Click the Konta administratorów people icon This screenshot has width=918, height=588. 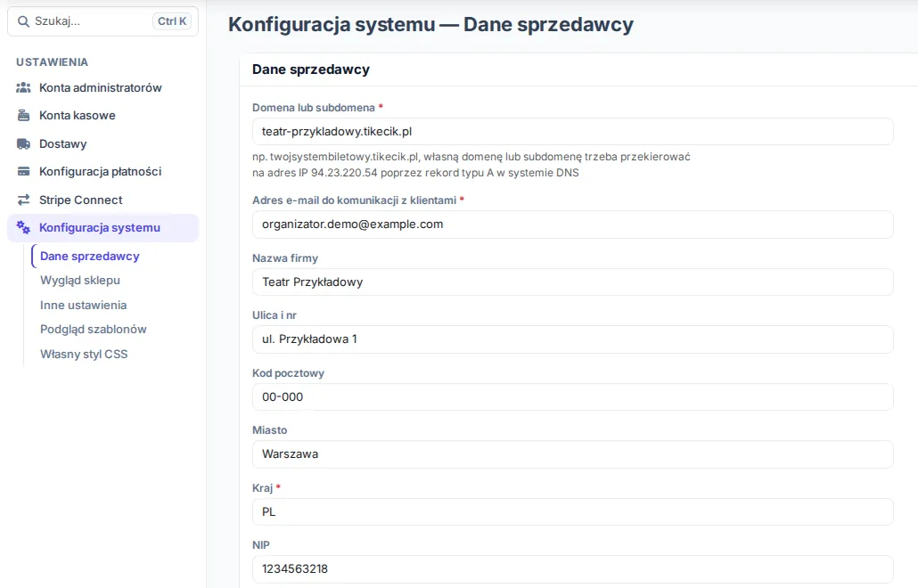coord(23,88)
